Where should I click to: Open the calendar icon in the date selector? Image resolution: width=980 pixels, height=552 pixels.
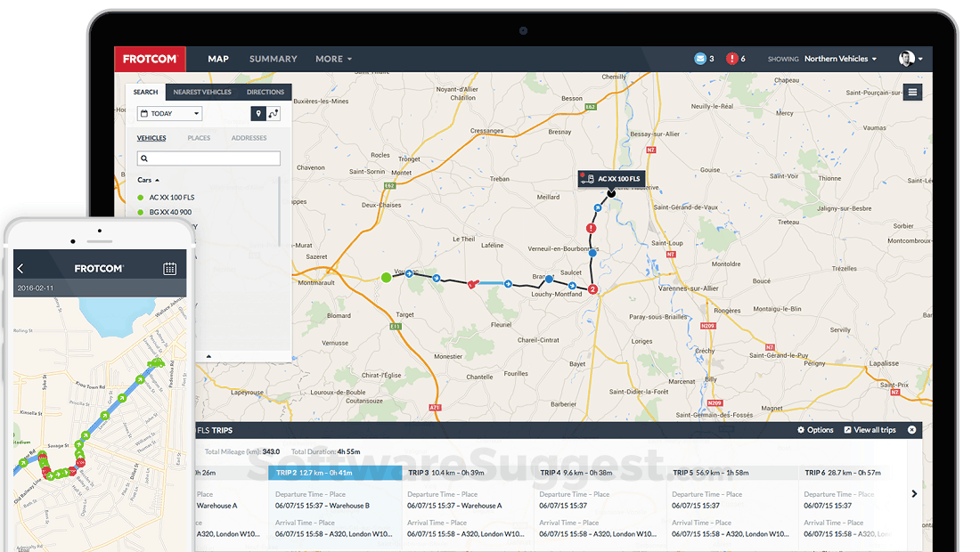(x=145, y=113)
